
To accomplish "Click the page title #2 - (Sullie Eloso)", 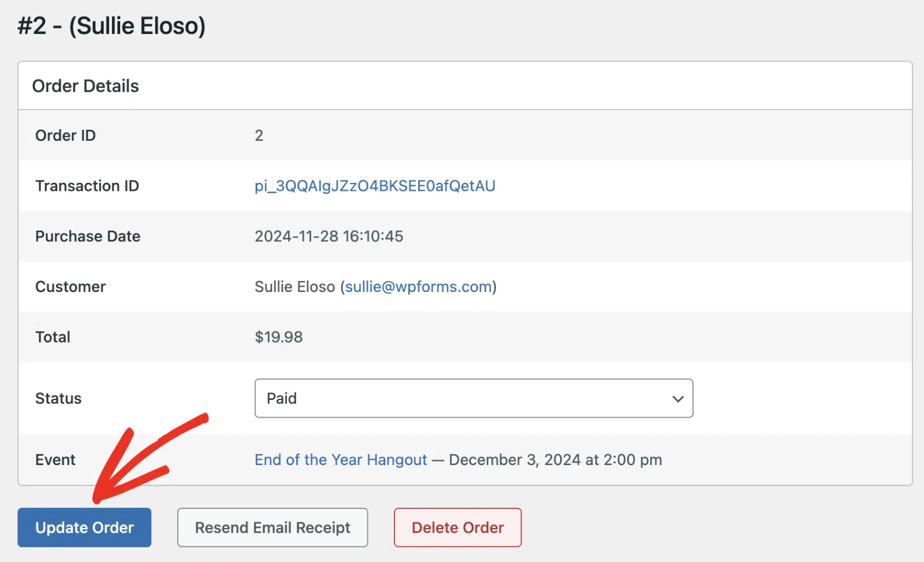I will tap(111, 26).
